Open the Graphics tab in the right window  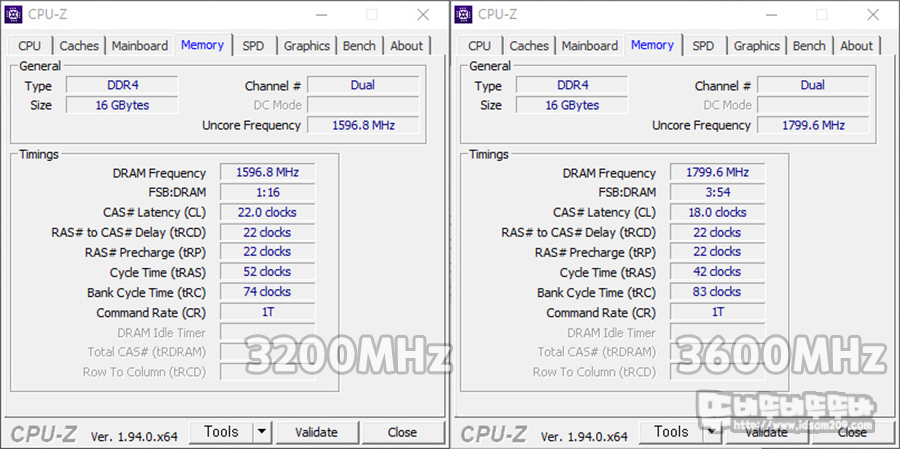[x=757, y=46]
